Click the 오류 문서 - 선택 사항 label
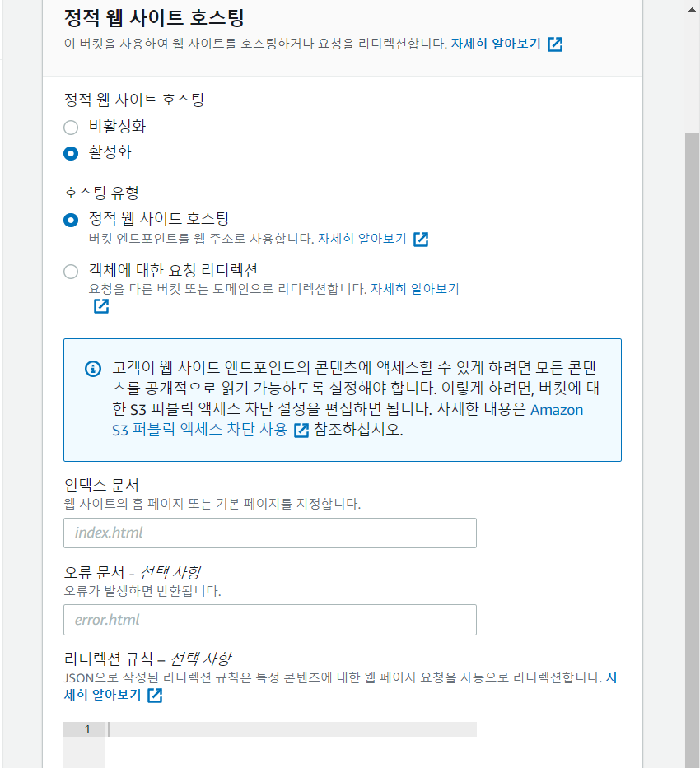 133,571
